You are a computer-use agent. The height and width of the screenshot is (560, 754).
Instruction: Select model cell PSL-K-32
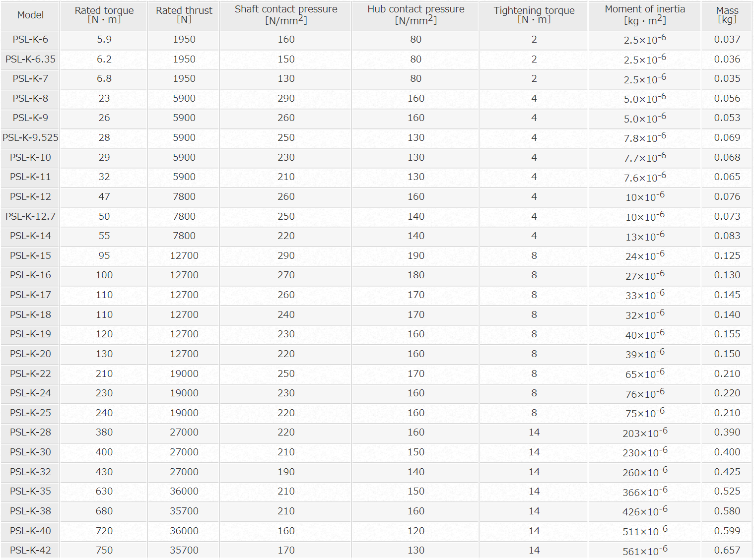tap(30, 472)
